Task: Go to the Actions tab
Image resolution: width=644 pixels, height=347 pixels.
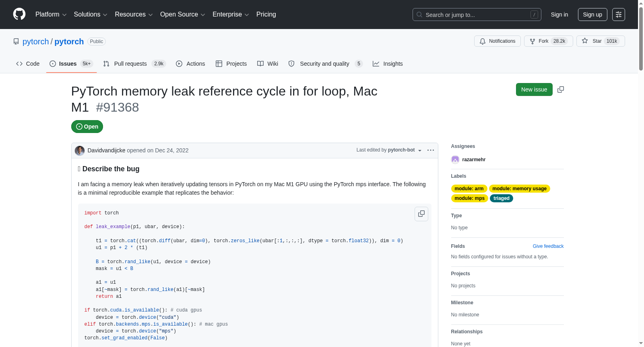Action: [x=190, y=64]
